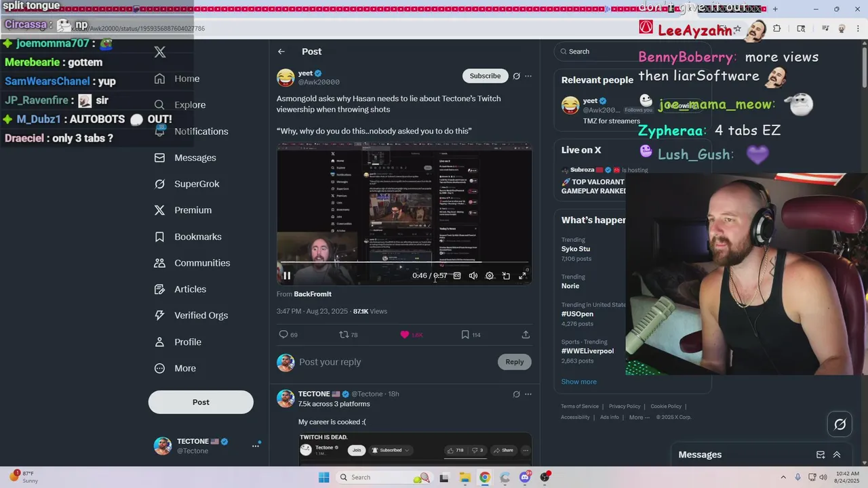The width and height of the screenshot is (868, 488).
Task: Open Messages in the sidebar
Action: point(185,158)
